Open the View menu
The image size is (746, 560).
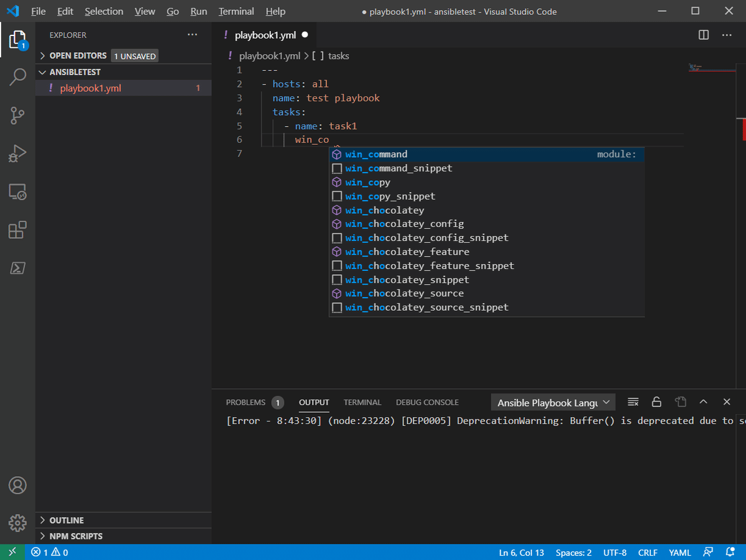pyautogui.click(x=145, y=11)
